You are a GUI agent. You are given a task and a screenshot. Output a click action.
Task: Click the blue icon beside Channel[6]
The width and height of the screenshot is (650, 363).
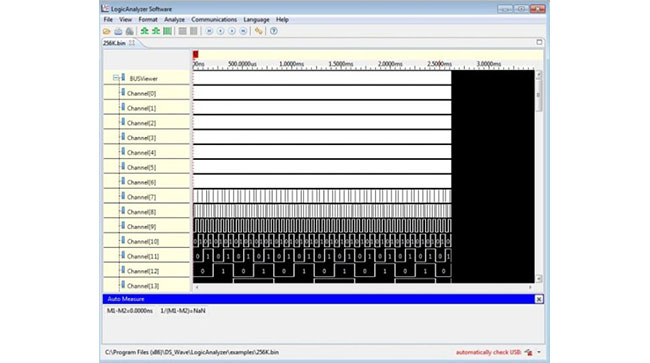123,181
